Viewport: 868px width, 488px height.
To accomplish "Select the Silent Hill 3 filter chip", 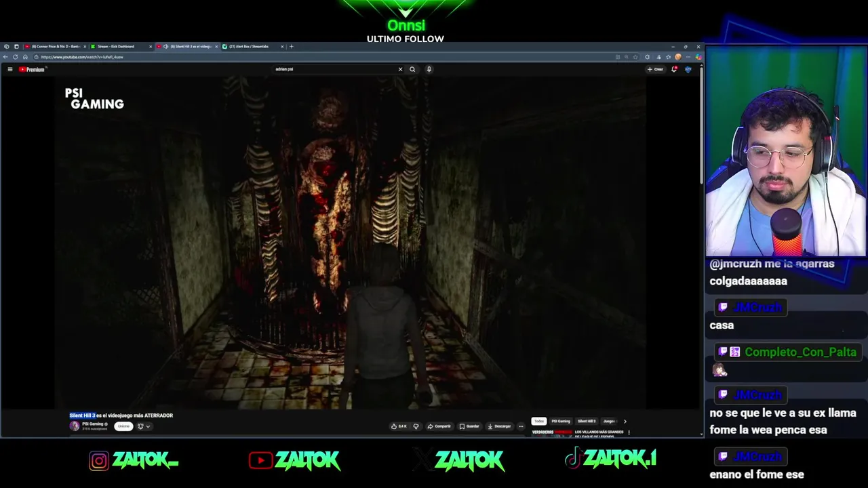I will (587, 421).
